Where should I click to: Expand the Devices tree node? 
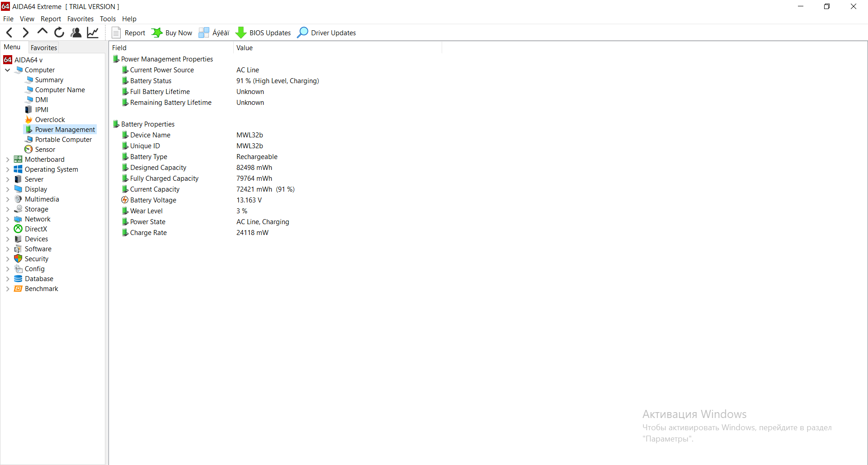pos(8,239)
